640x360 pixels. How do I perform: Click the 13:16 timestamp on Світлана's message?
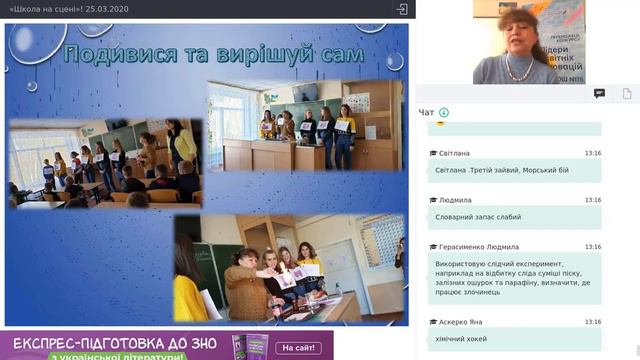click(x=593, y=153)
